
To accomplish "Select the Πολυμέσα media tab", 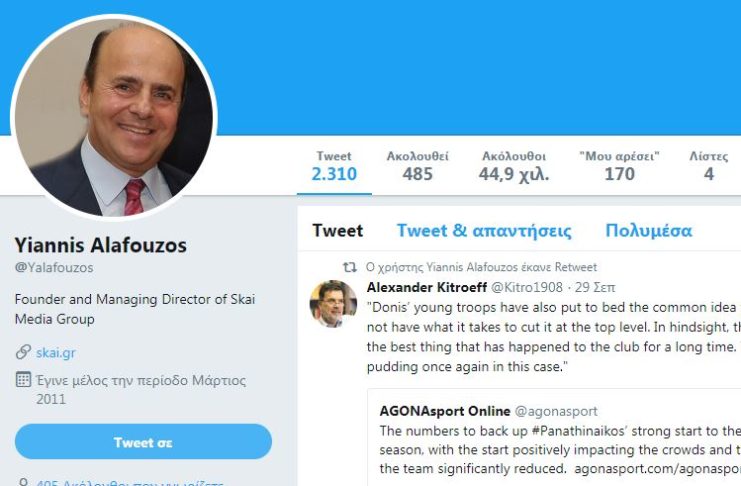I will pyautogui.click(x=648, y=231).
